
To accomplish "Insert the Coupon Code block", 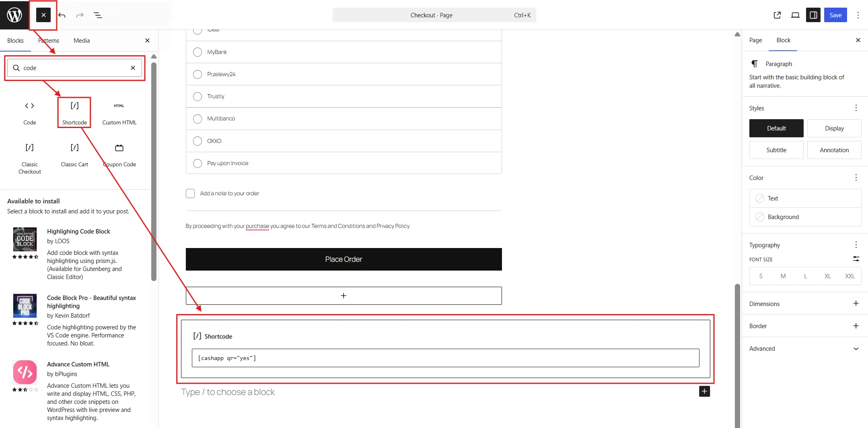I will click(x=119, y=155).
